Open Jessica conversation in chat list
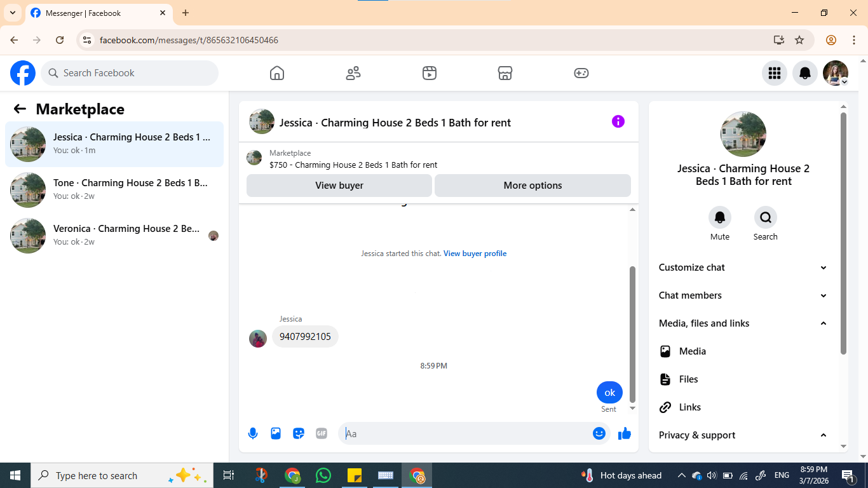The image size is (868, 488). pyautogui.click(x=114, y=144)
